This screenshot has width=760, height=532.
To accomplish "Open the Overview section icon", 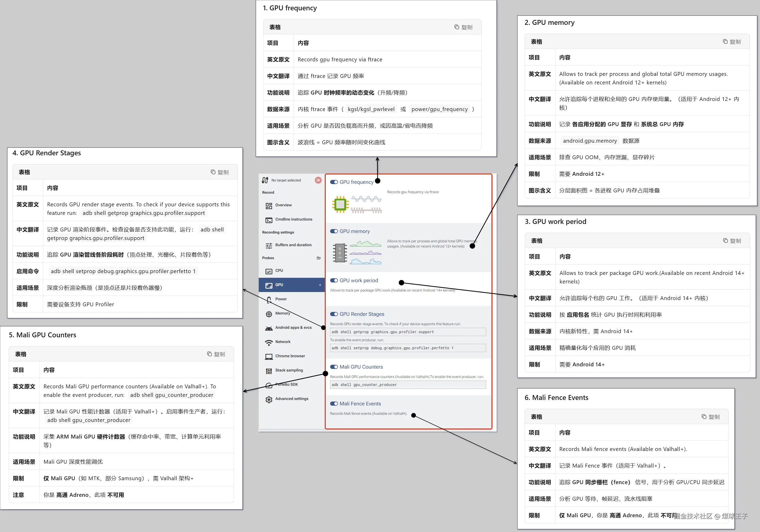I will (269, 206).
